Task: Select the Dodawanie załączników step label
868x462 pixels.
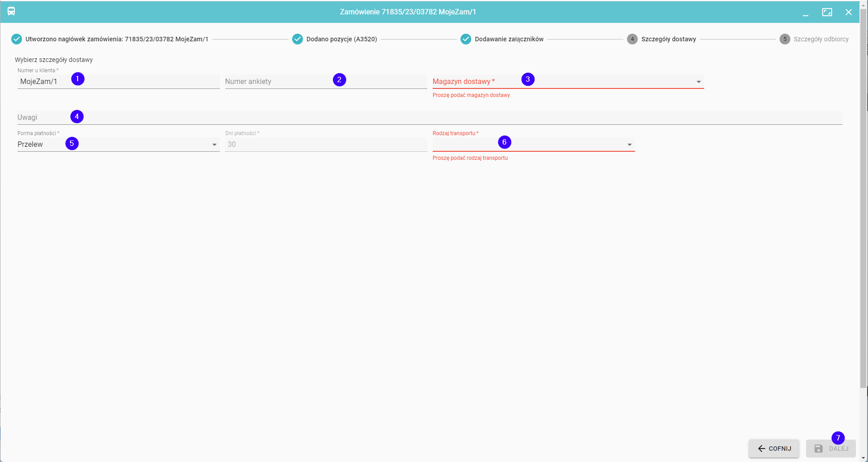Action: tap(509, 39)
